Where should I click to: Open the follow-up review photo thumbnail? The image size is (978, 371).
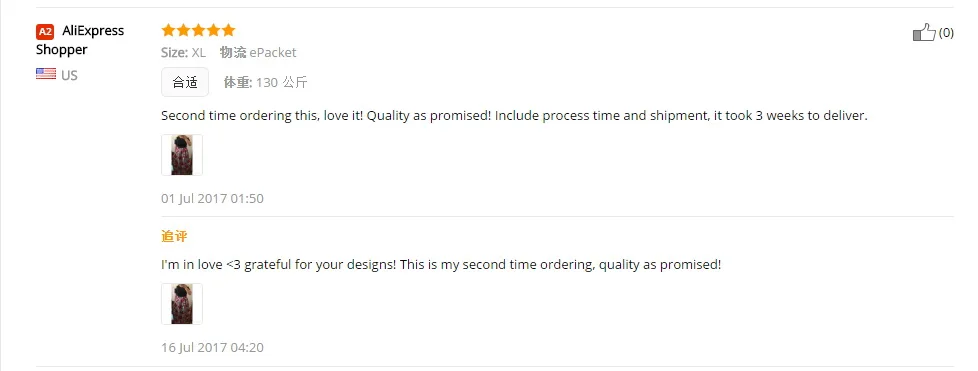(x=182, y=304)
